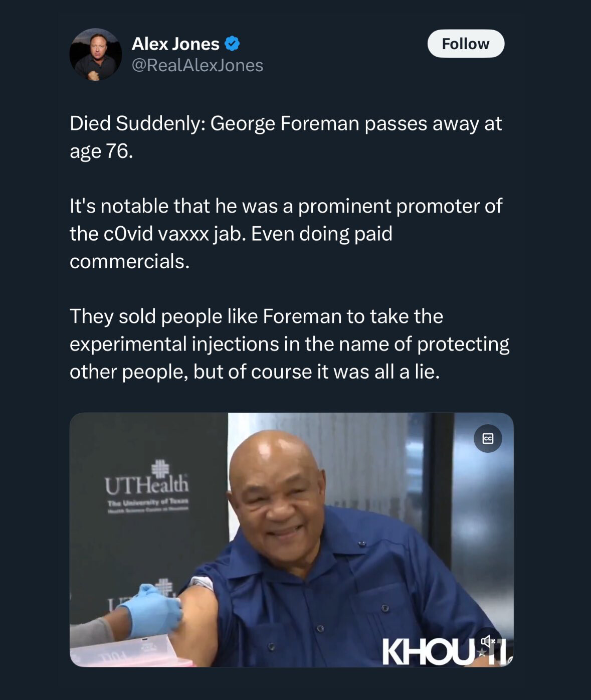Click the KHOU 11 watermark on video

[446, 652]
